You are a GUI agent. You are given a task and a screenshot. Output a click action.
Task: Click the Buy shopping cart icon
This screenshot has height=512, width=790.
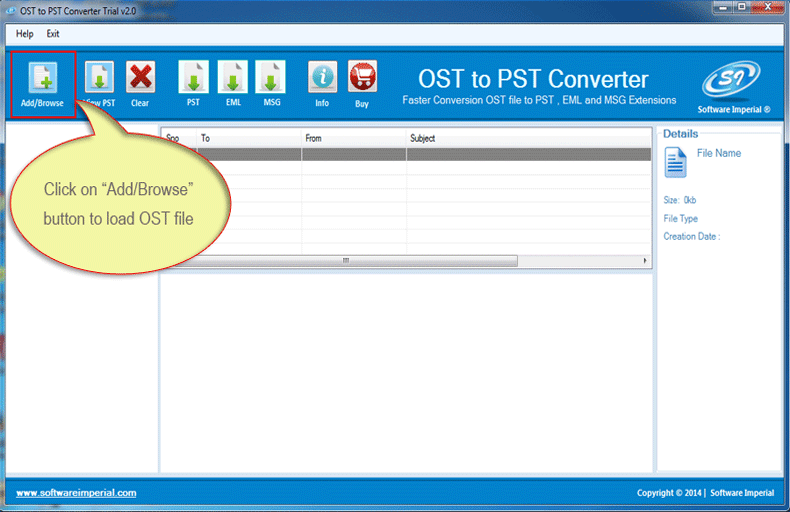362,77
